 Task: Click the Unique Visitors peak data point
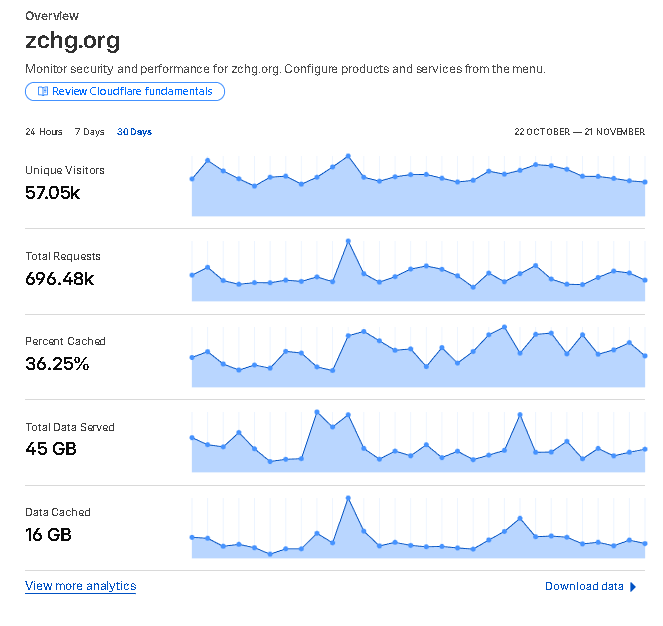(x=348, y=156)
